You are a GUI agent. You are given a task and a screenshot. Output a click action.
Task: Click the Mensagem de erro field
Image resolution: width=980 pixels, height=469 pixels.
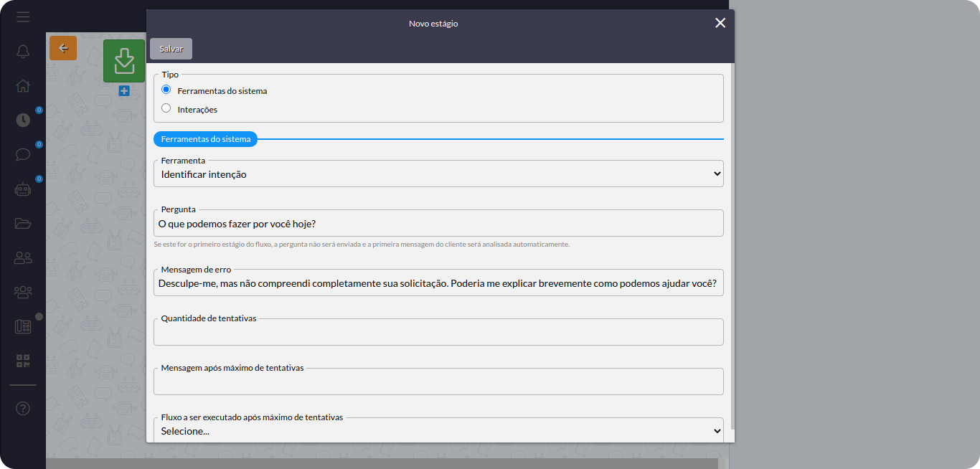coord(438,283)
